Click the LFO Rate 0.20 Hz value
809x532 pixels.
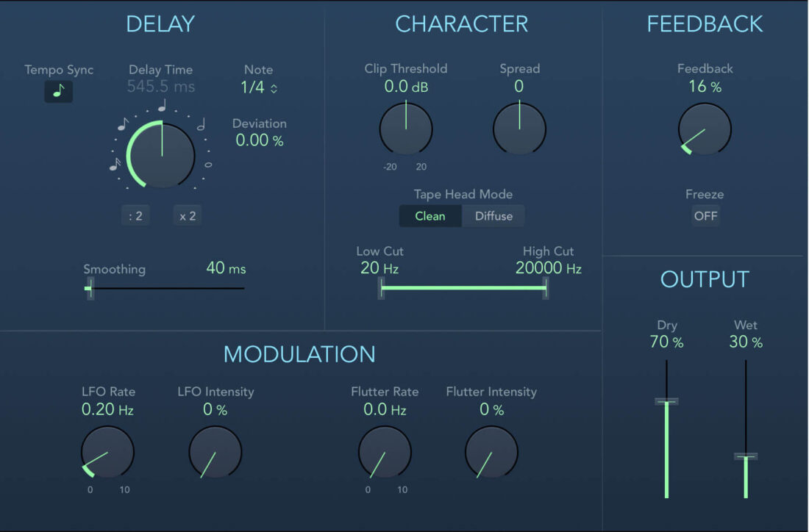(108, 409)
